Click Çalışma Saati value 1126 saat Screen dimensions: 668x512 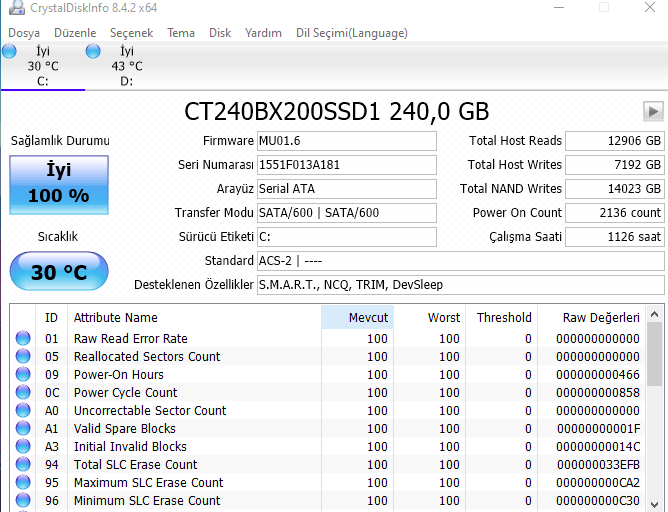(x=615, y=237)
